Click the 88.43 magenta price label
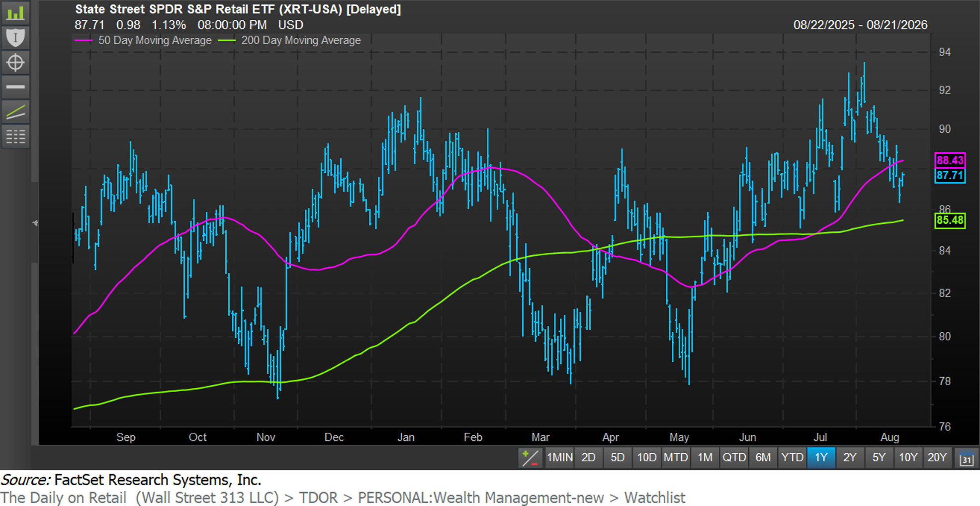Screen dimensions: 980x506 click(x=950, y=160)
